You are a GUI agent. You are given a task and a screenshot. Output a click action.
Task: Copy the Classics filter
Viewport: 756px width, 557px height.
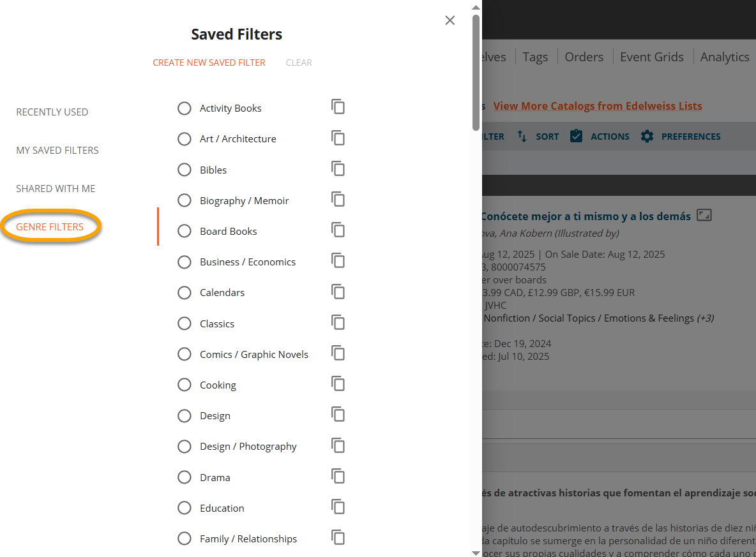click(x=338, y=322)
